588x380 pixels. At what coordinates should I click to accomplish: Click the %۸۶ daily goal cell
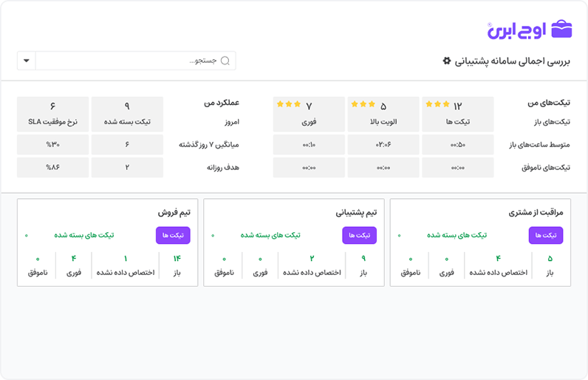point(53,167)
